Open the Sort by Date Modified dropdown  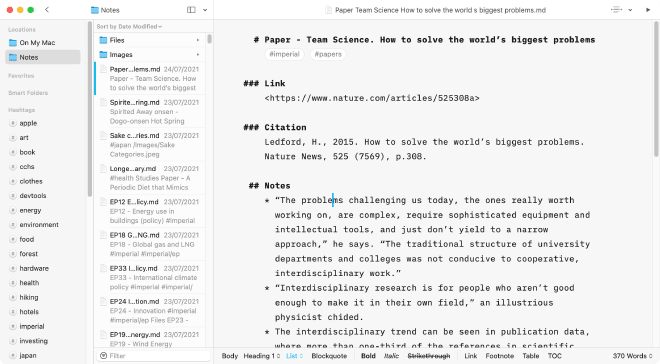[x=129, y=27]
